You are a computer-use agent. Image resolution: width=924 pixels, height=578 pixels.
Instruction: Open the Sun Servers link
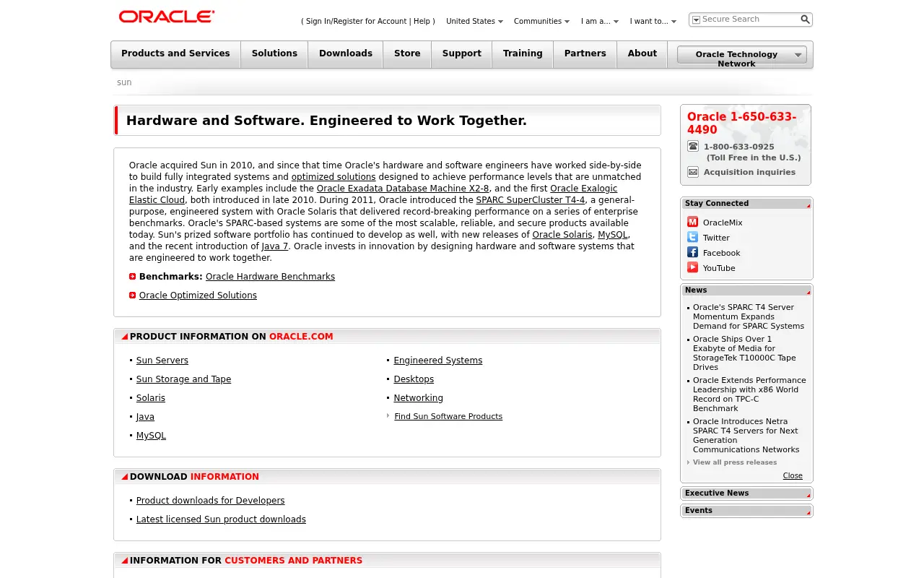coord(162,361)
